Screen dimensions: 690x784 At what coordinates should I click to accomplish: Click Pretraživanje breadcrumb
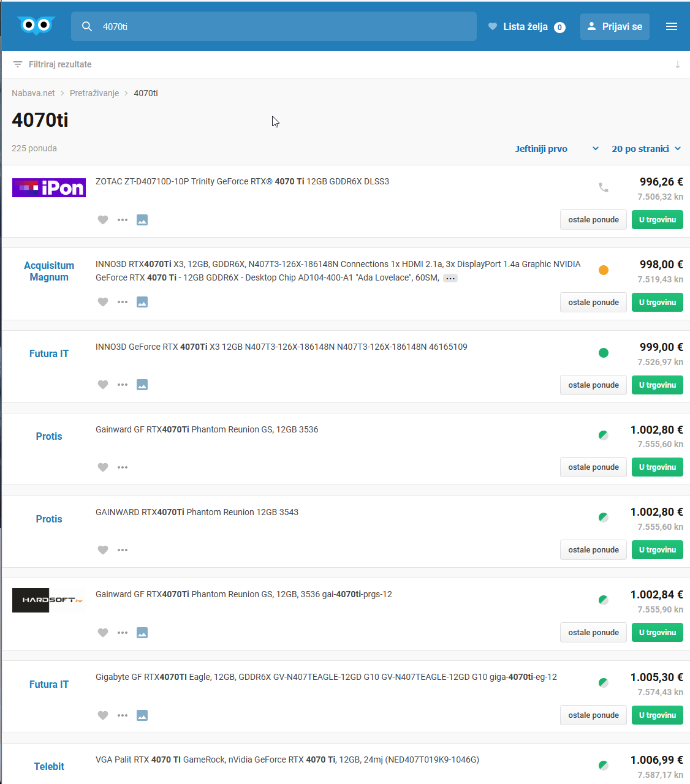pyautogui.click(x=94, y=93)
